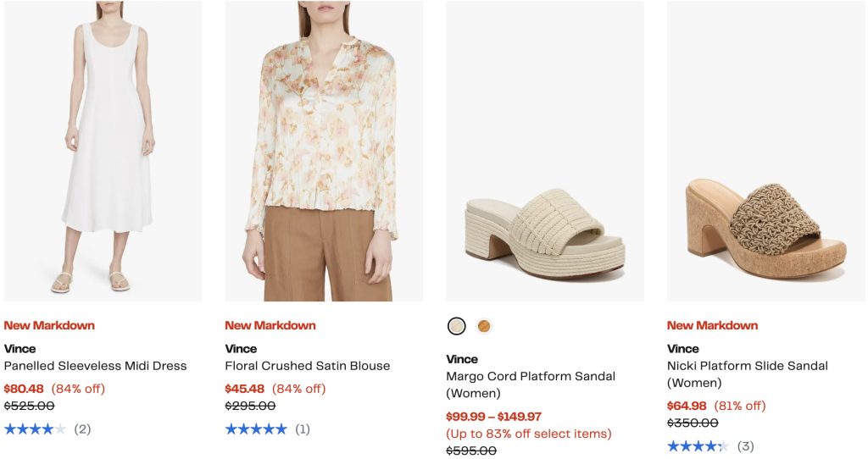View star rating for the midi dress

[x=35, y=429]
